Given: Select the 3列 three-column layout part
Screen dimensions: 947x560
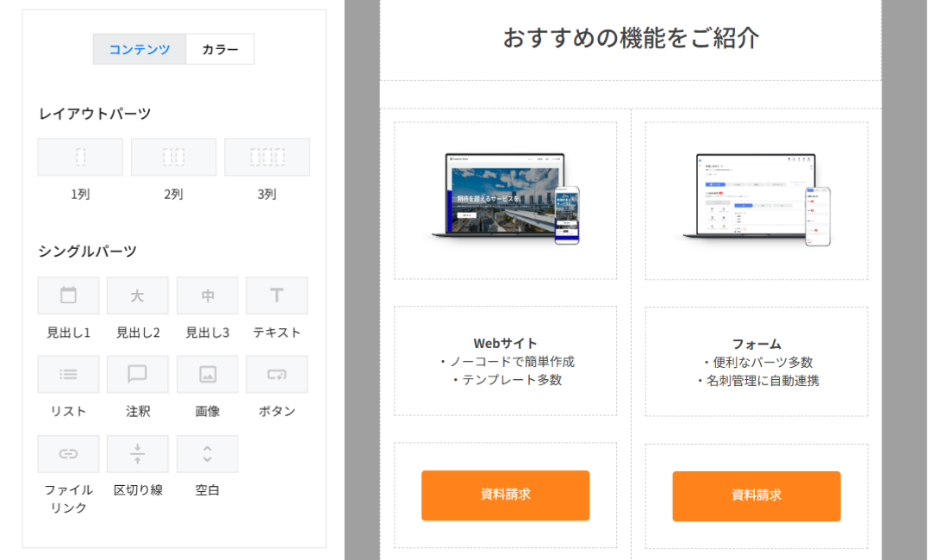Looking at the screenshot, I should click(x=267, y=158).
